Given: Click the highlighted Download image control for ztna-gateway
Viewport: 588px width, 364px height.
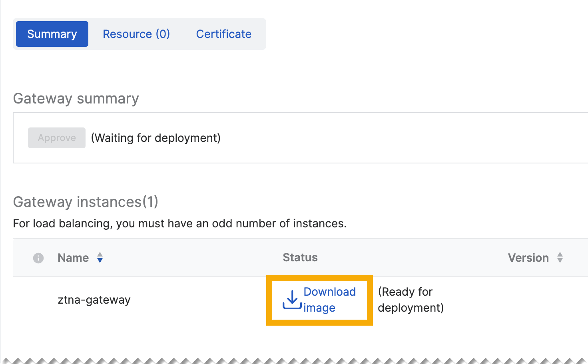Looking at the screenshot, I should click(x=319, y=300).
